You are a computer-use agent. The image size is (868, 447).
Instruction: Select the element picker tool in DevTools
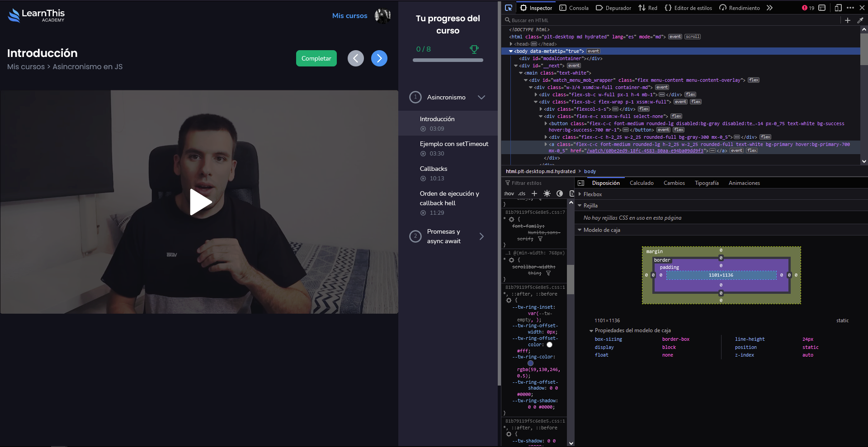coord(509,8)
